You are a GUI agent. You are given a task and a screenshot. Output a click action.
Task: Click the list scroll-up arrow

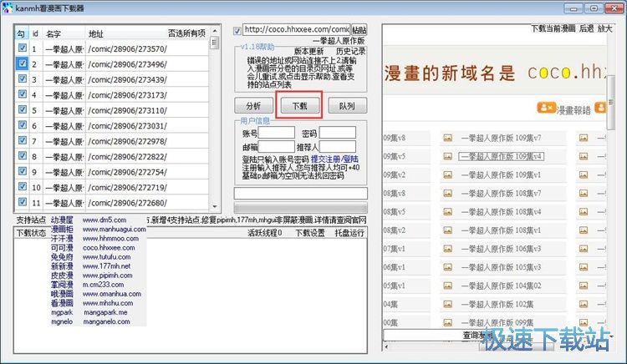[215, 30]
